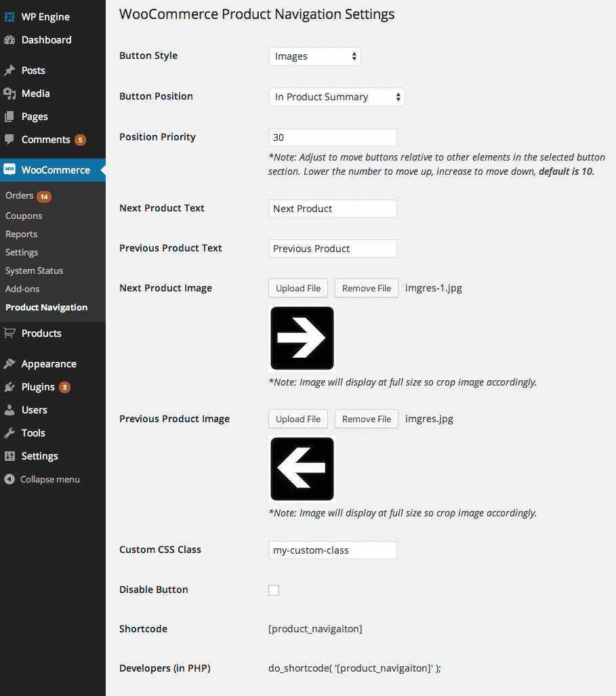Screen dimensions: 616x696
Task: Click the Media library camera icon
Action: pos(11,93)
